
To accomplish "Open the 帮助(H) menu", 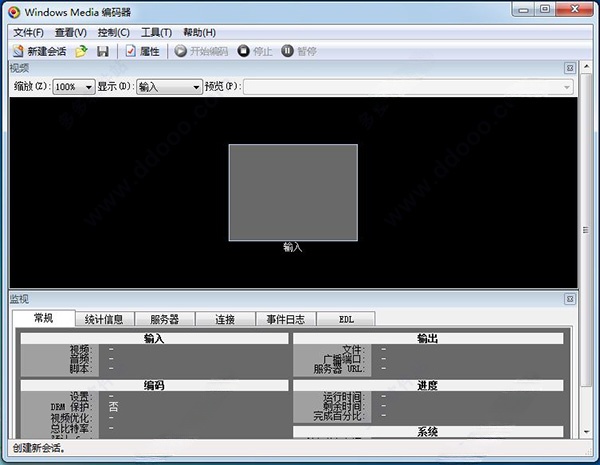I will pyautogui.click(x=199, y=33).
